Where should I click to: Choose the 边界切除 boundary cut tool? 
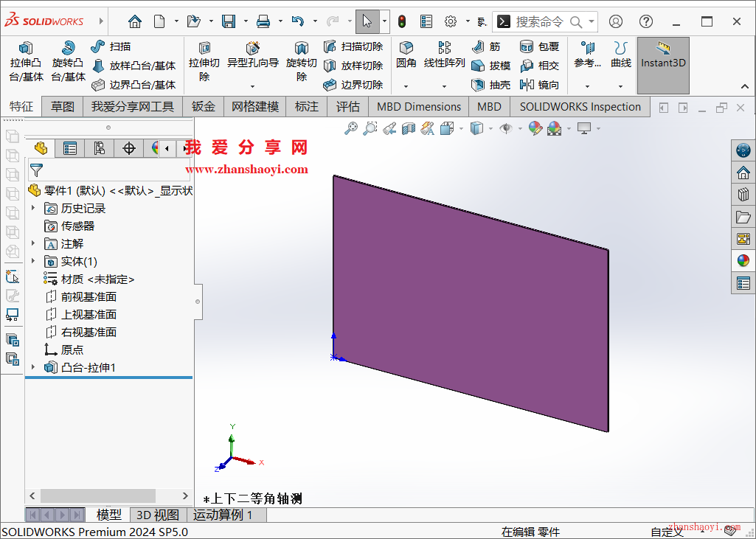click(x=353, y=85)
